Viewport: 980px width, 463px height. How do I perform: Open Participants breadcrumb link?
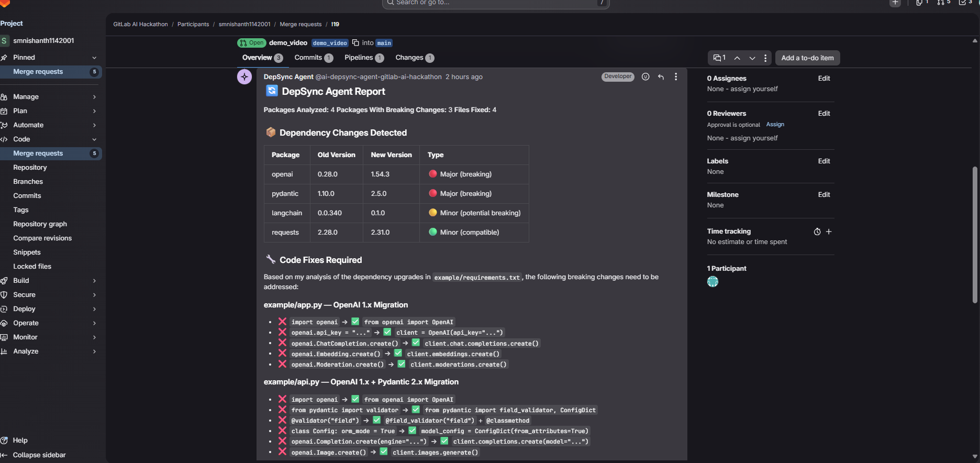click(x=193, y=24)
